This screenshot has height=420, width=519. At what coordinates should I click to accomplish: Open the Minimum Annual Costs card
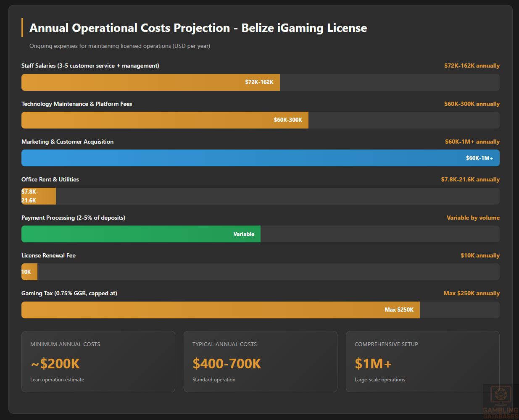click(x=98, y=362)
